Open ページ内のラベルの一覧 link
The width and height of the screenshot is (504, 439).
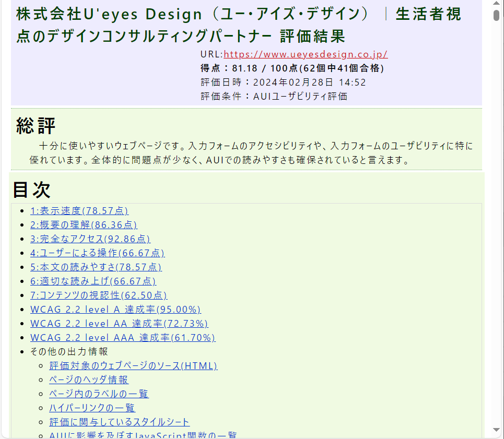(99, 394)
